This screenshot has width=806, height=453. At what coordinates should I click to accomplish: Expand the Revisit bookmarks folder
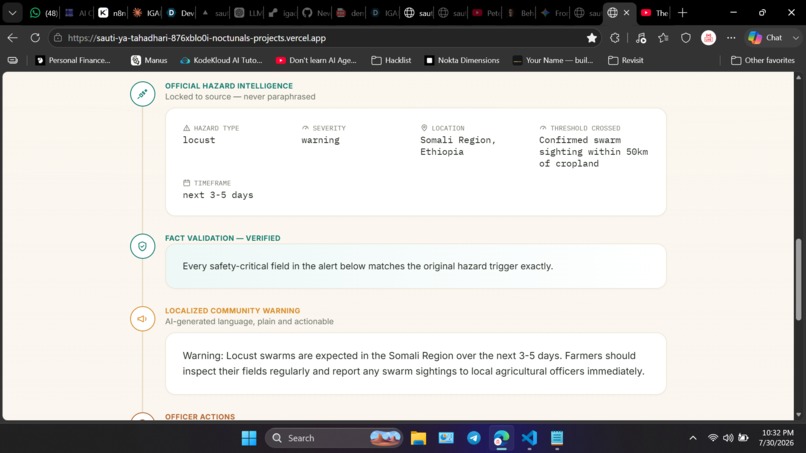pos(626,60)
